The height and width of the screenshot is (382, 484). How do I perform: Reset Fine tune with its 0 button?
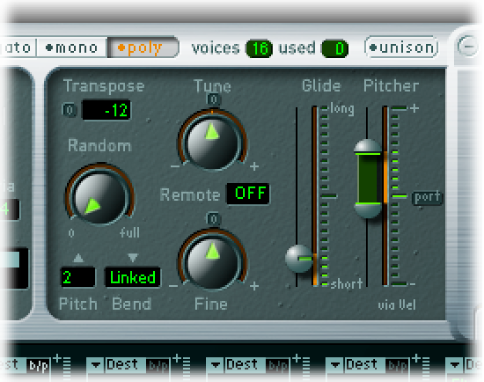[x=214, y=219]
